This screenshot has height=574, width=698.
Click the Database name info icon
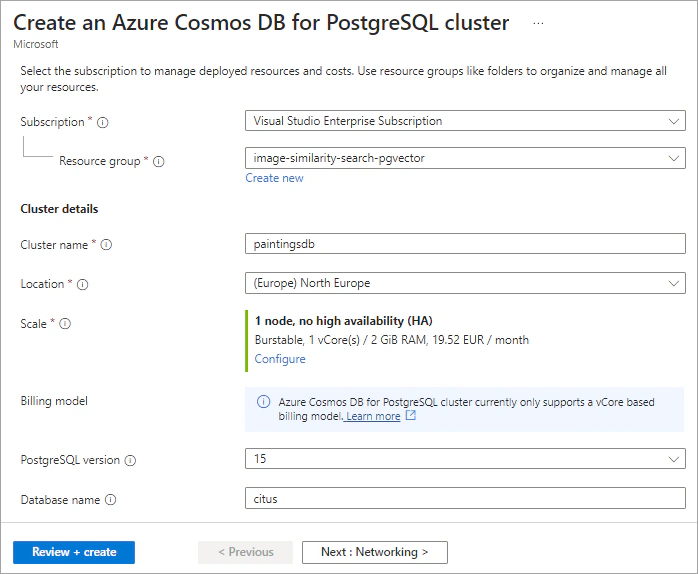tap(110, 500)
